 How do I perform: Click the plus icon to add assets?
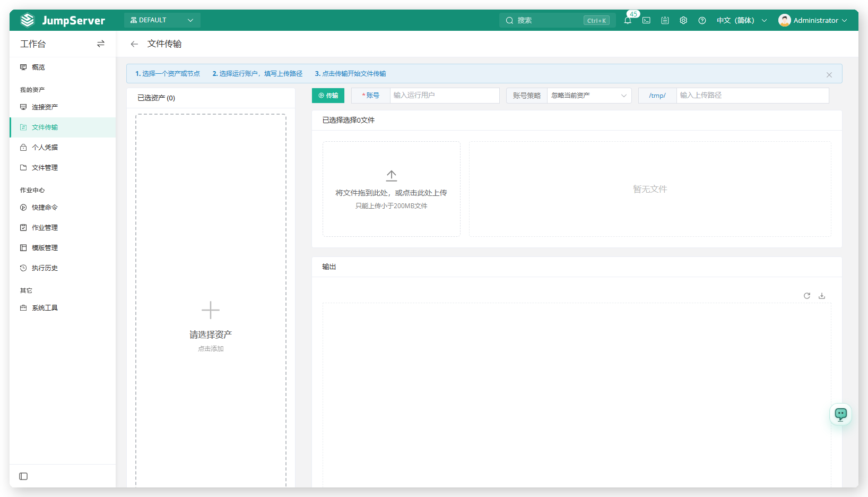click(x=211, y=310)
